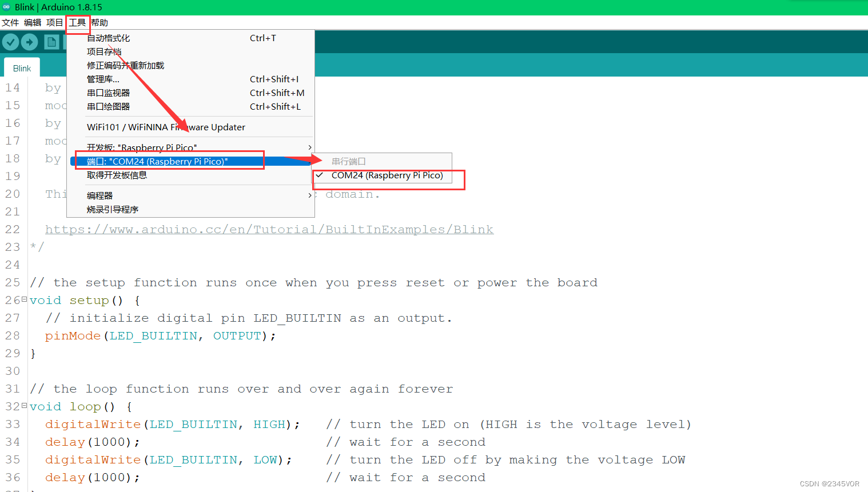Select highlighted 端口: "COM24" entry
The height and width of the screenshot is (492, 868).
pyautogui.click(x=191, y=161)
